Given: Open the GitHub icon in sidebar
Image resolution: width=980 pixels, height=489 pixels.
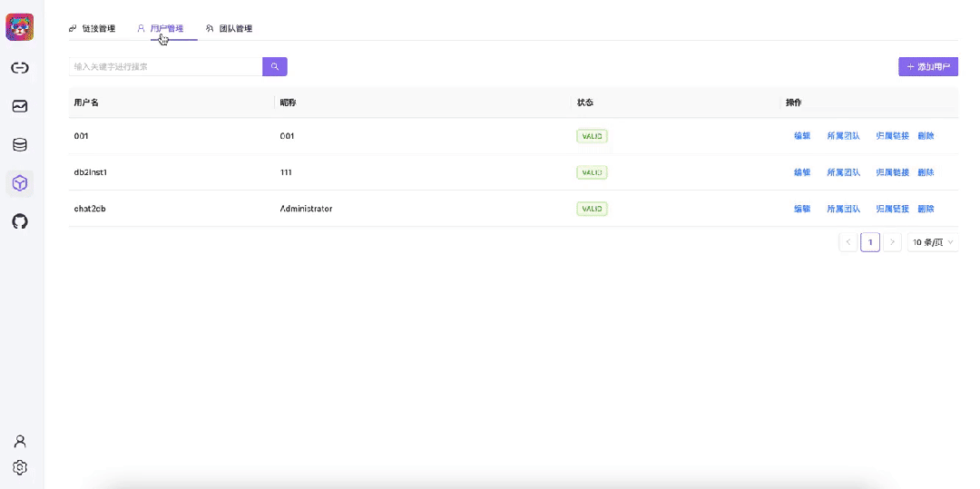Looking at the screenshot, I should pyautogui.click(x=20, y=221).
